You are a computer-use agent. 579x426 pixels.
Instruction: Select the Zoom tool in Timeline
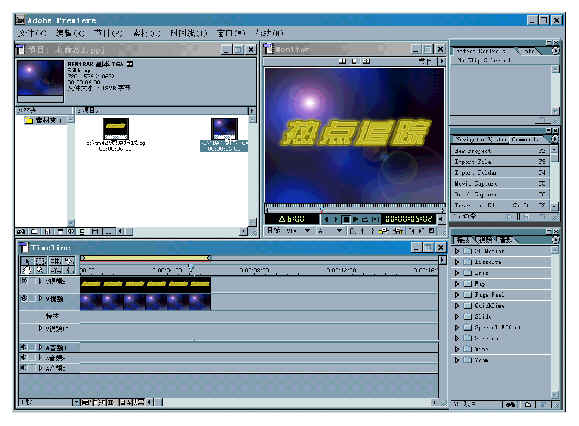[x=40, y=270]
